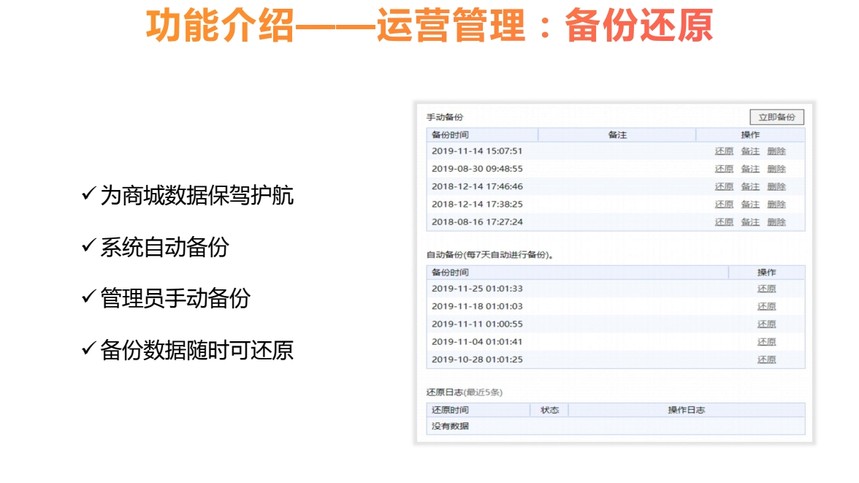859x483 pixels.
Task: Delete the 2019-11-14 15:07:51 manual backup
Action: pos(776,151)
